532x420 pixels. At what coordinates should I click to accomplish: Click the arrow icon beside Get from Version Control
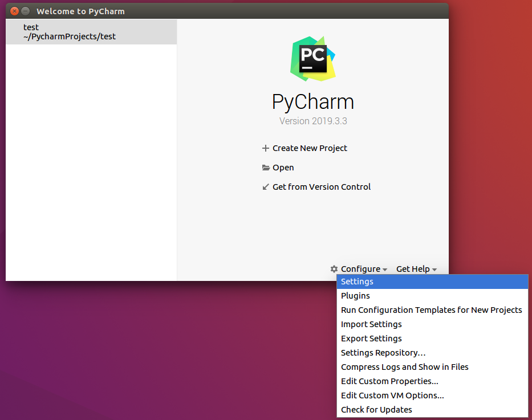pos(266,187)
